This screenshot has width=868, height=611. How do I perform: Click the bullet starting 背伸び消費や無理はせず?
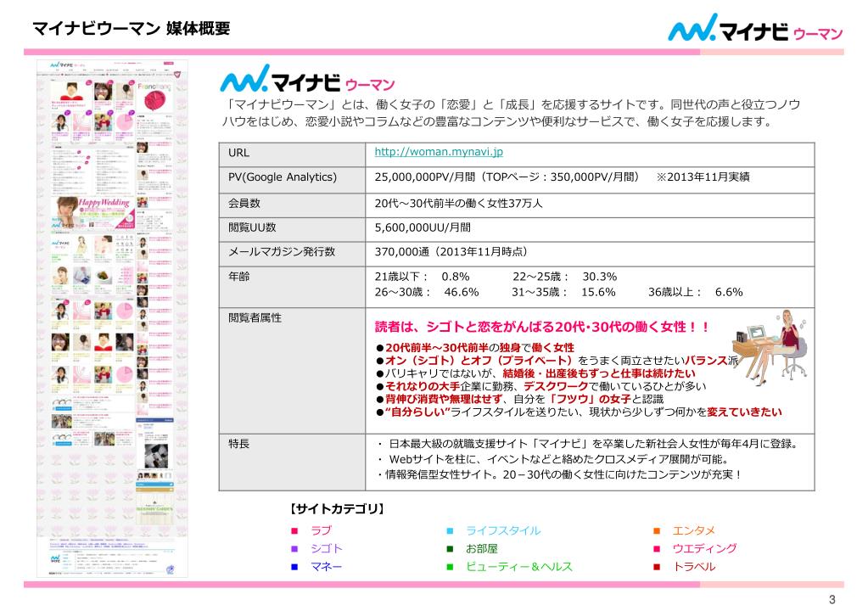(x=519, y=399)
